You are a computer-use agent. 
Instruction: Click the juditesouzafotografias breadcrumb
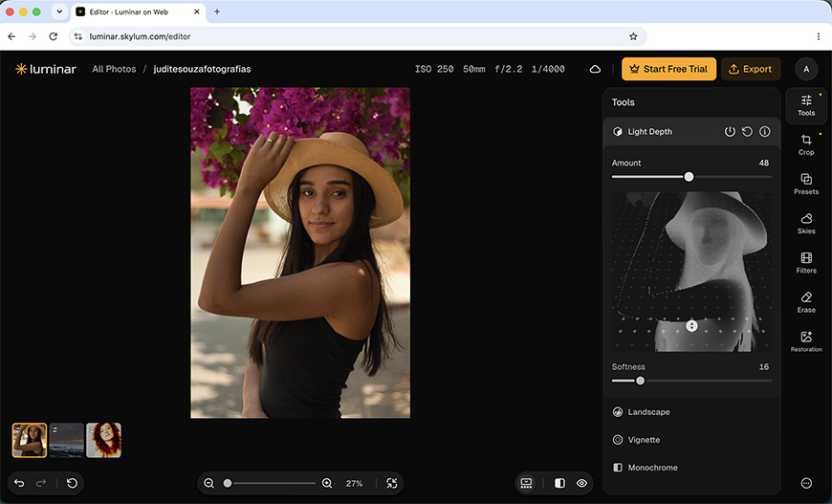click(x=202, y=69)
